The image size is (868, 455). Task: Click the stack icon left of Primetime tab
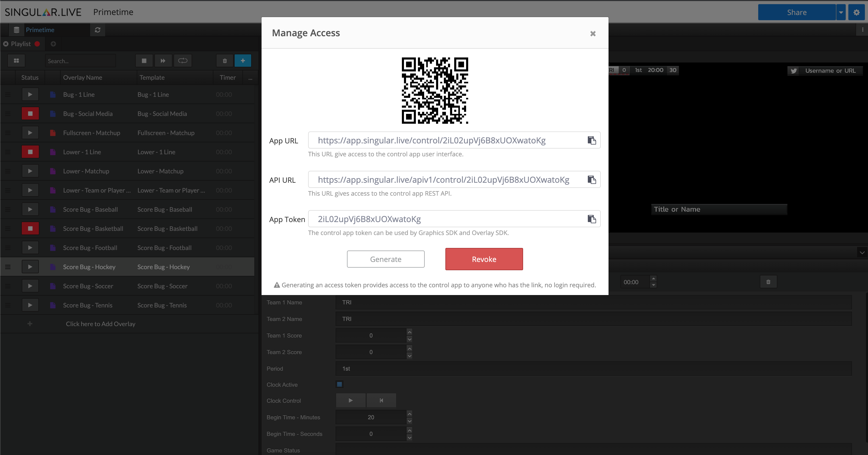point(16,30)
